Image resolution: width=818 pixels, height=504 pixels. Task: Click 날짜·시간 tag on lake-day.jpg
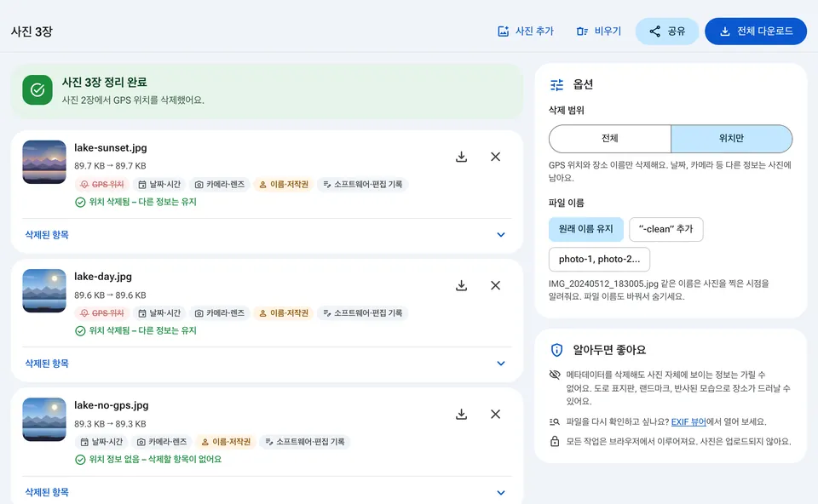click(x=159, y=313)
